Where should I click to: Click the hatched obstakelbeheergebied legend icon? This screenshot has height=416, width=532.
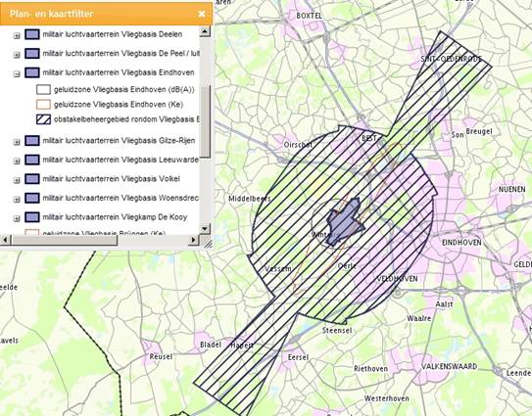[43, 119]
